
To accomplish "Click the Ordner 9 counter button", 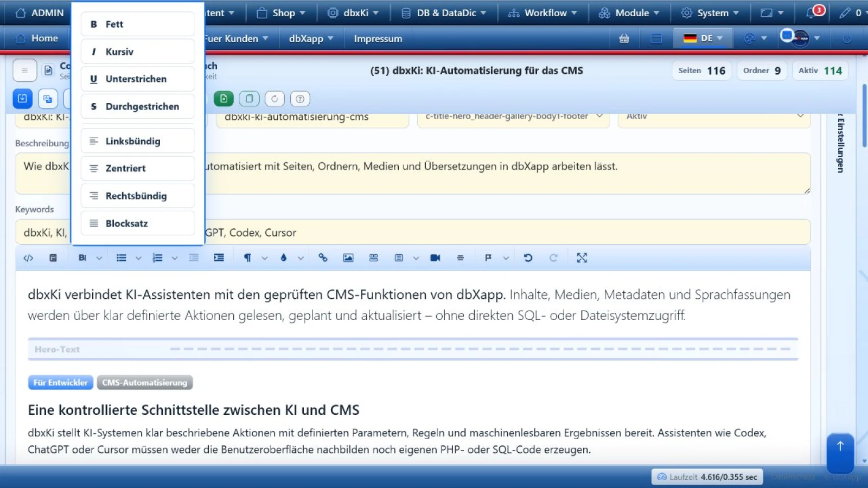I will (x=762, y=70).
